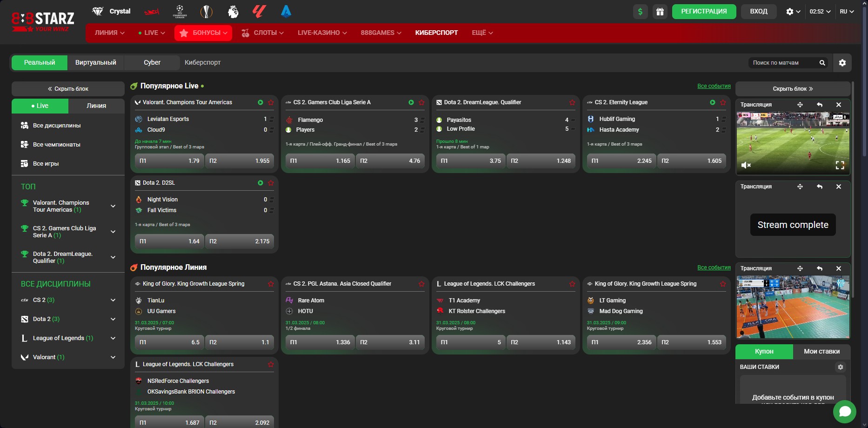
Task: Open Все события for Популярное Live
Action: (x=714, y=86)
